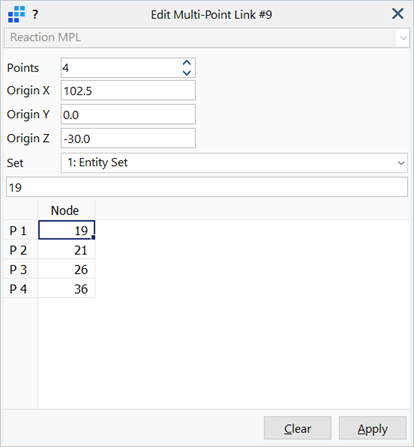The width and height of the screenshot is (414, 447).
Task: Click the Apply button
Action: [373, 428]
